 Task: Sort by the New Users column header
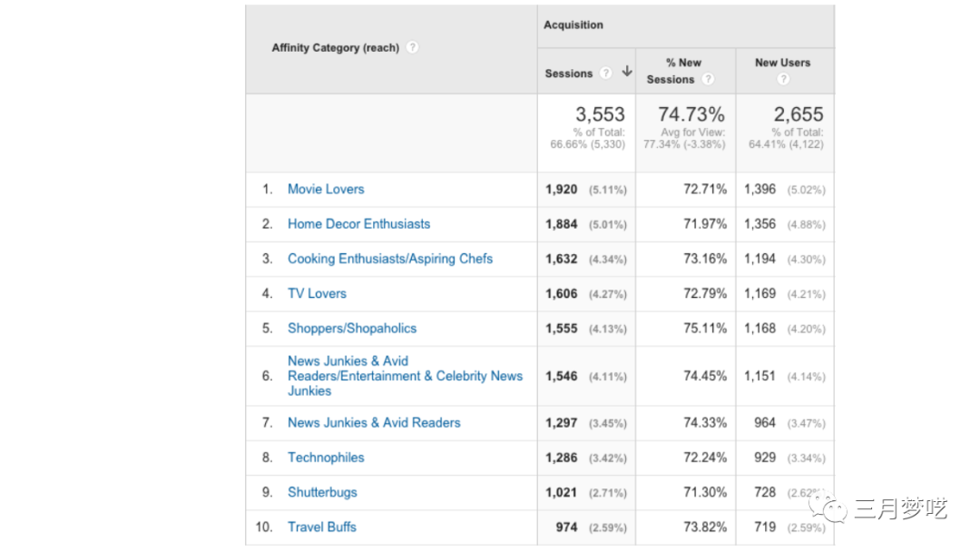782,63
